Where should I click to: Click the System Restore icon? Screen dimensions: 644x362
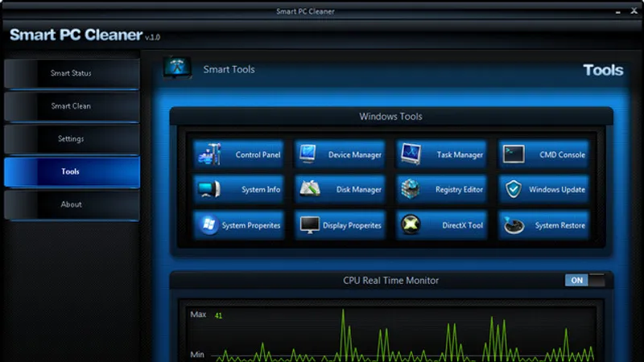[514, 225]
